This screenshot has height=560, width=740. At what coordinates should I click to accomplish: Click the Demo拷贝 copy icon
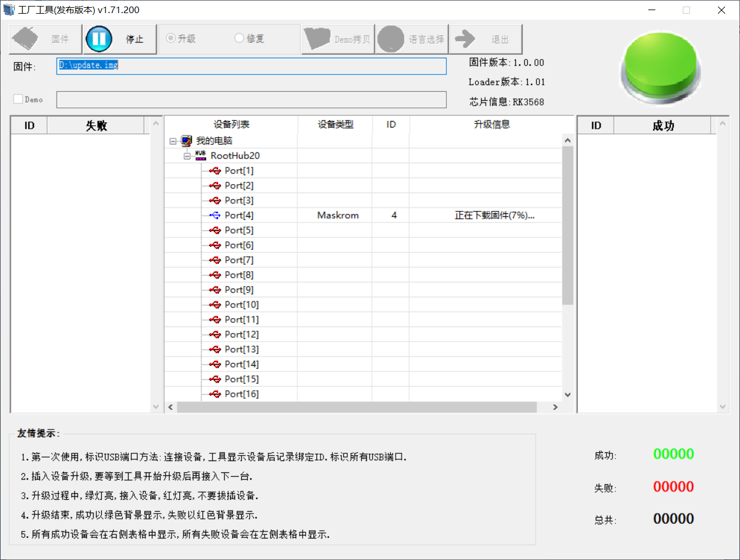pyautogui.click(x=318, y=39)
